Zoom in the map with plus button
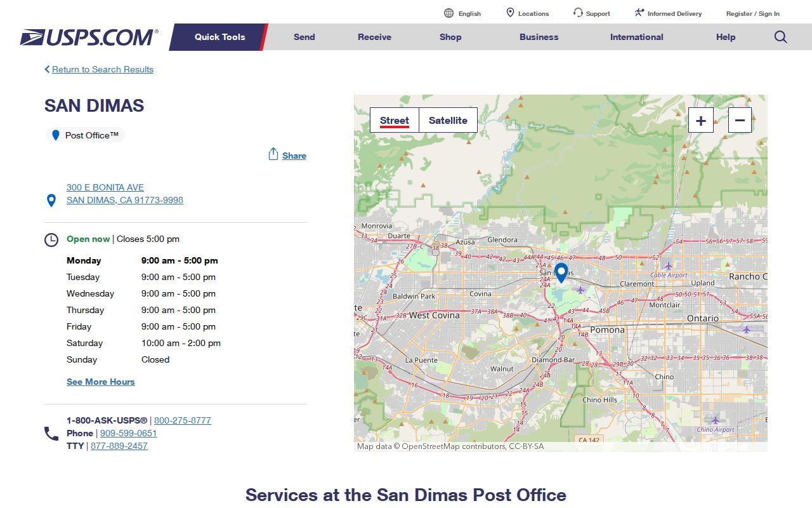The width and height of the screenshot is (812, 508). tap(701, 120)
